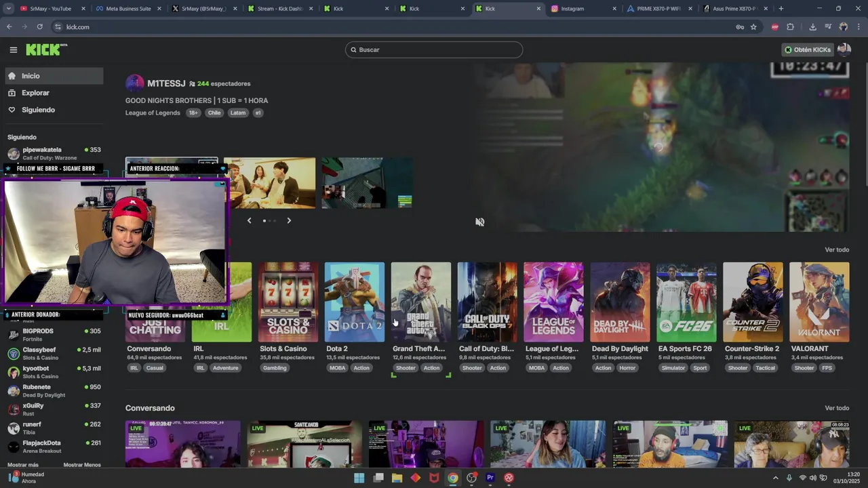868x488 pixels.
Task: Open Chrome three-dot menu
Action: pos(859,27)
